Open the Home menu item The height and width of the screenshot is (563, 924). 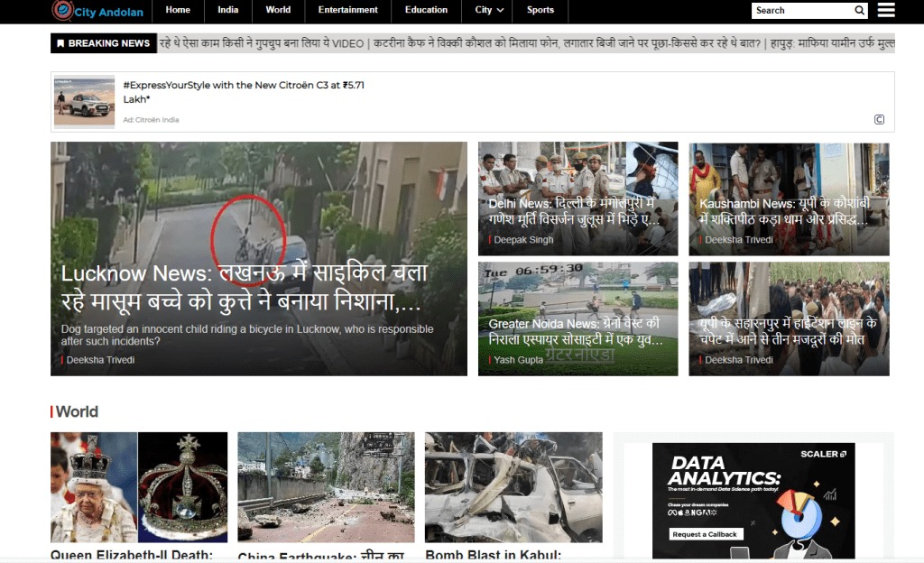tap(178, 11)
